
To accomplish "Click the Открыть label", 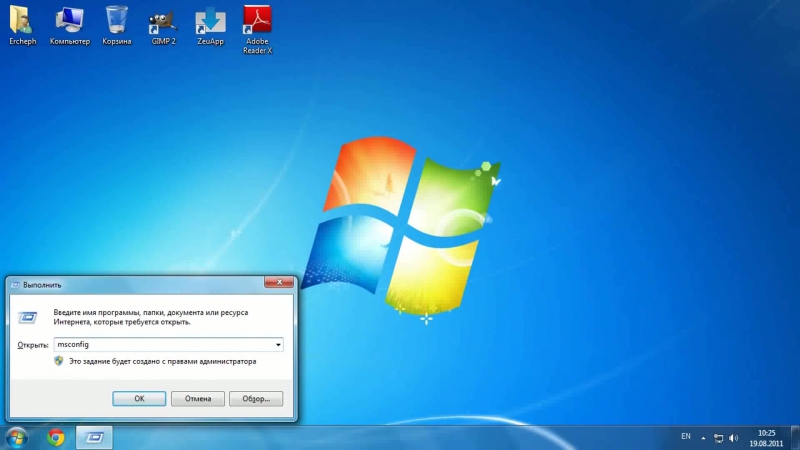I will coord(33,345).
